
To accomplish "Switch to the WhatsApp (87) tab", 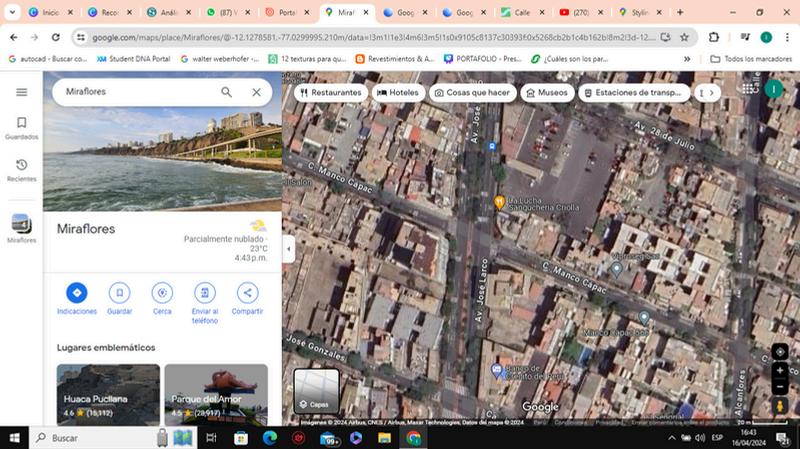I will pyautogui.click(x=228, y=12).
